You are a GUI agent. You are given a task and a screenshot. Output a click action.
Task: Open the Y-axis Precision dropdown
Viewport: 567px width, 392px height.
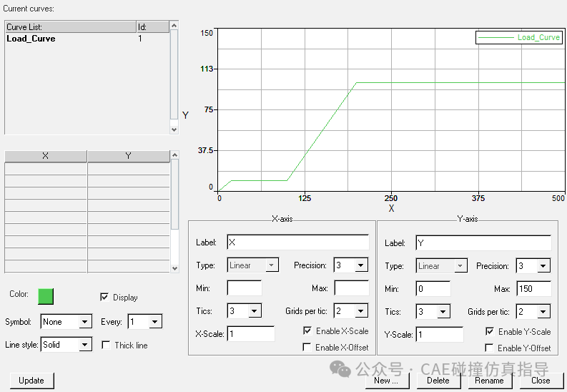click(x=533, y=266)
